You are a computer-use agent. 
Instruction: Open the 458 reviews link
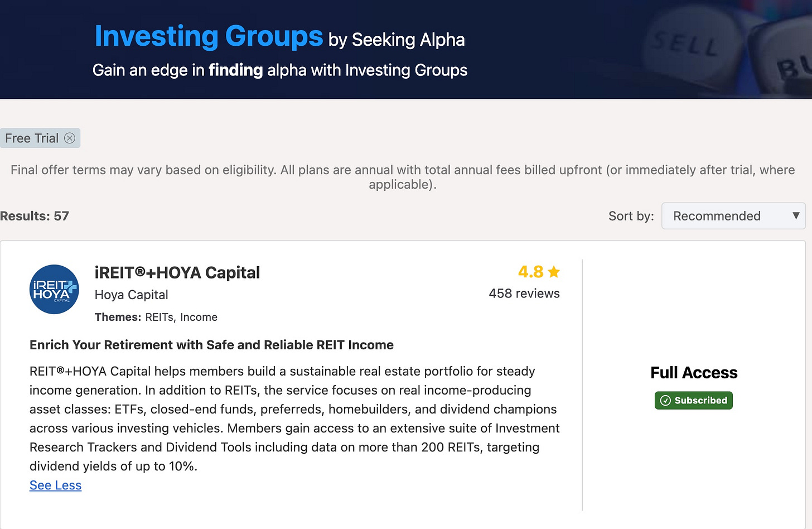tap(524, 294)
